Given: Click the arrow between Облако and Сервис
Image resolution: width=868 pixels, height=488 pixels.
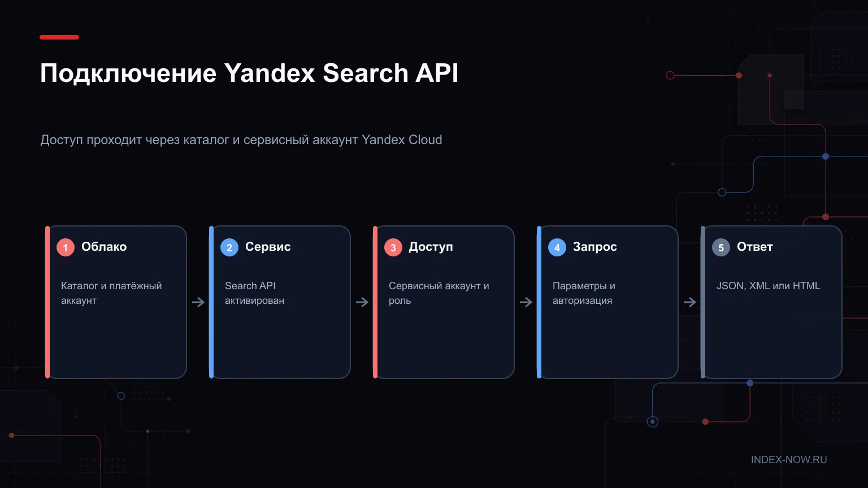Looking at the screenshot, I should 198,302.
